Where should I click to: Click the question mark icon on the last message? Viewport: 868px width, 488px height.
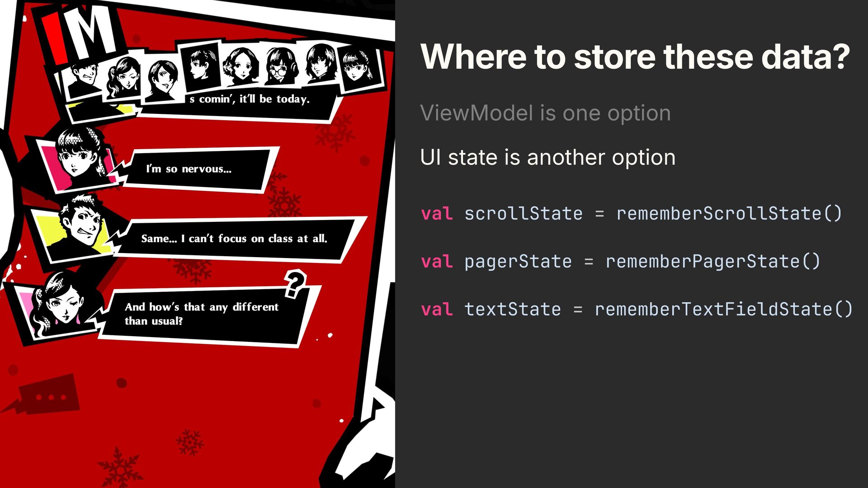tap(295, 284)
